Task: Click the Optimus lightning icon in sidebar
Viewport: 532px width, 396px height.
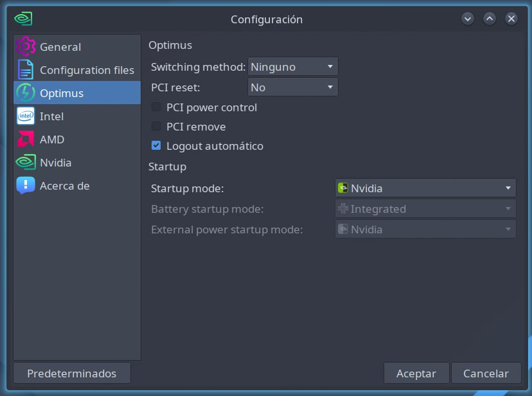Action: pos(26,93)
